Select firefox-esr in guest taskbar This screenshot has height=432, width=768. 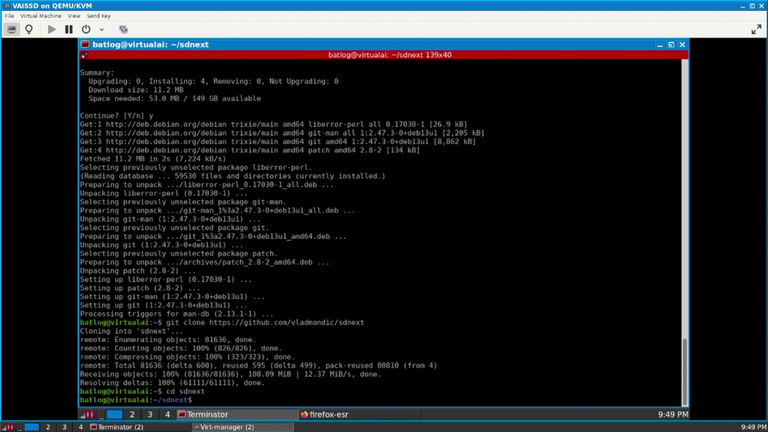point(360,414)
